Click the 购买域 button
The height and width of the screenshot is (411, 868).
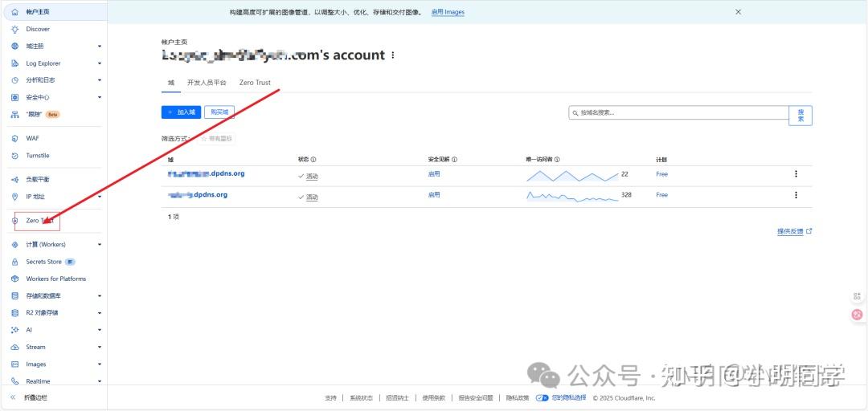[219, 112]
